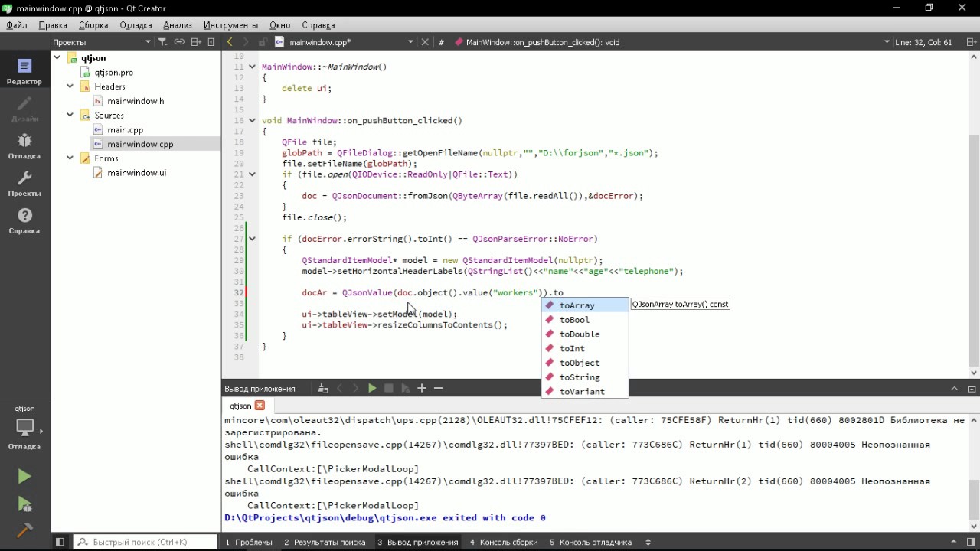The image size is (980, 551).
Task: Collapse the Forms folder
Action: (x=70, y=158)
